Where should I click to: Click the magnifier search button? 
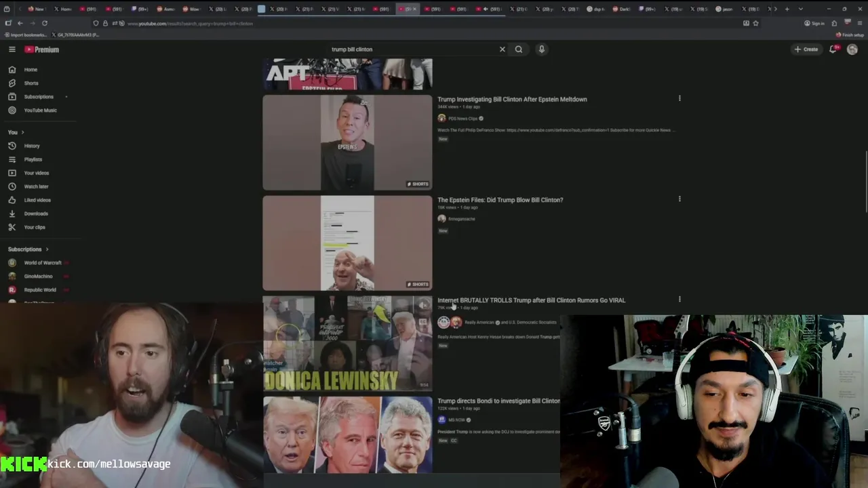tap(519, 49)
